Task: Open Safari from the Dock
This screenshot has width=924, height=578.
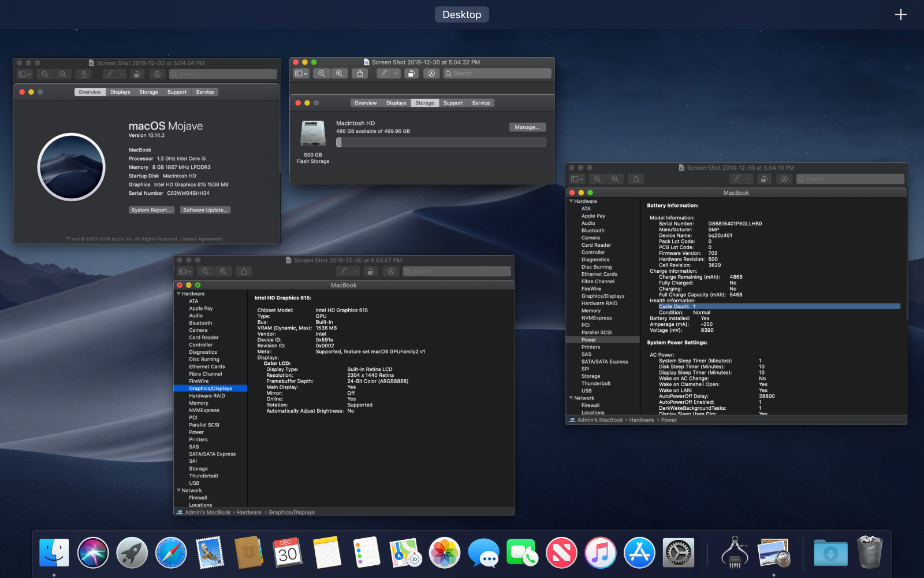Action: [171, 553]
